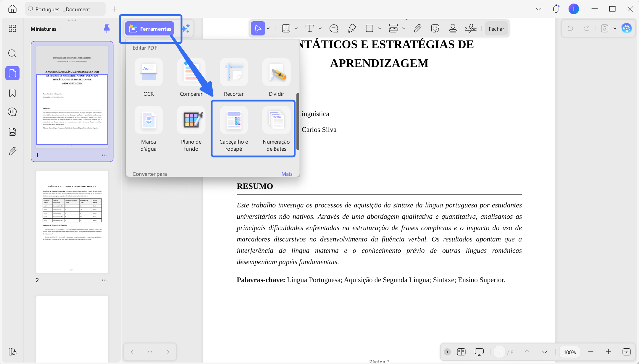Save the document
The height and width of the screenshot is (364, 639).
605,28
